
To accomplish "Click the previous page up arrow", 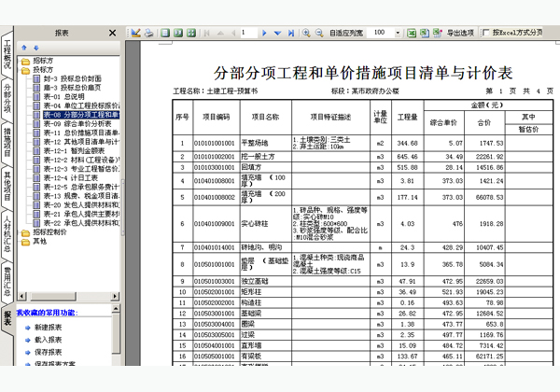I will click(x=220, y=33).
